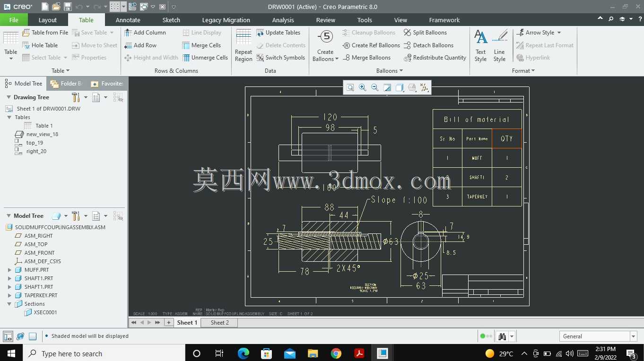The image size is (644, 361).
Task: Click the Open folder icon in quick access toolbar
Action: [x=56, y=7]
